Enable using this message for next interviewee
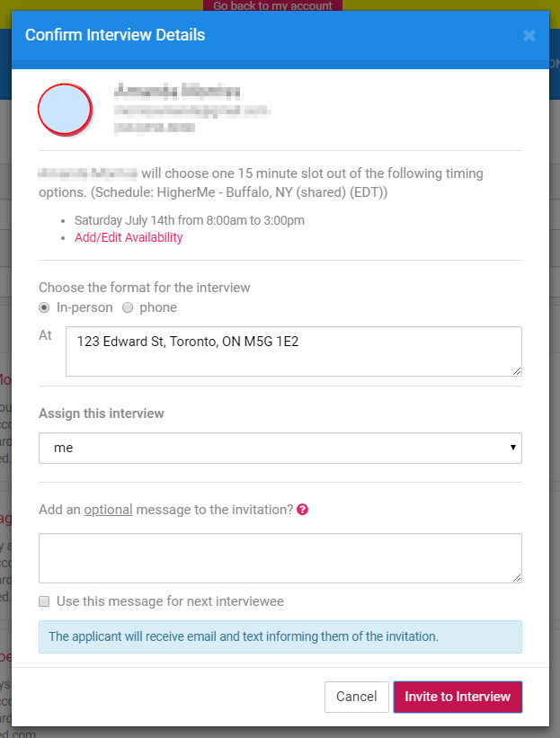This screenshot has height=738, width=560. (x=44, y=601)
